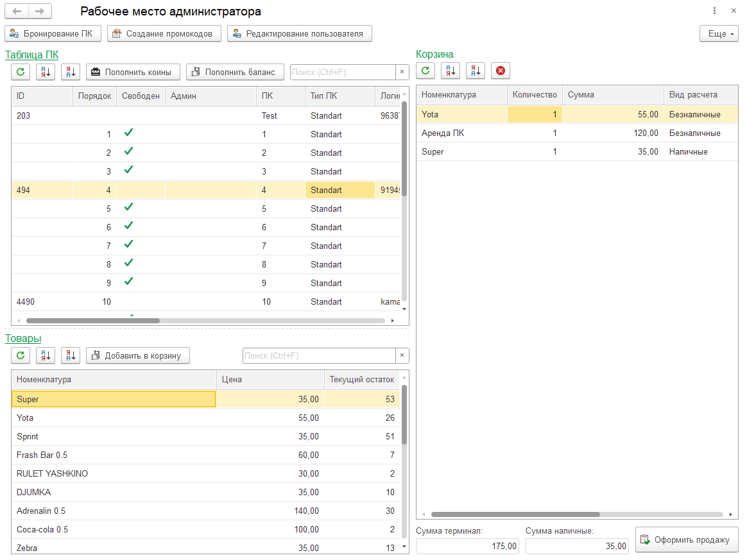Open the three-dot window menu
The width and height of the screenshot is (747, 560).
[714, 12]
